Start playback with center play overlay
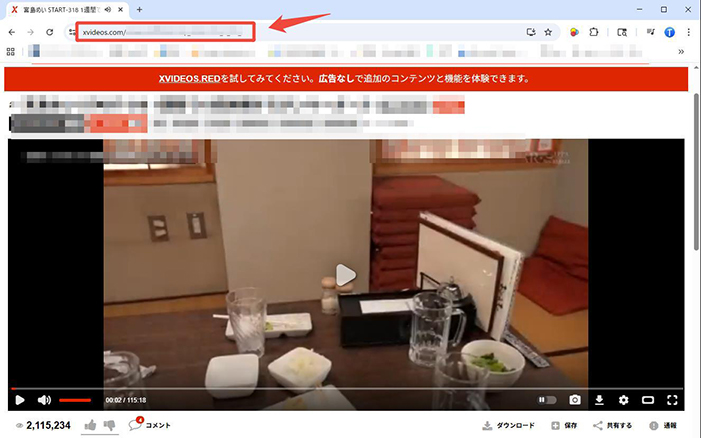This screenshot has height=438, width=701. click(x=346, y=275)
